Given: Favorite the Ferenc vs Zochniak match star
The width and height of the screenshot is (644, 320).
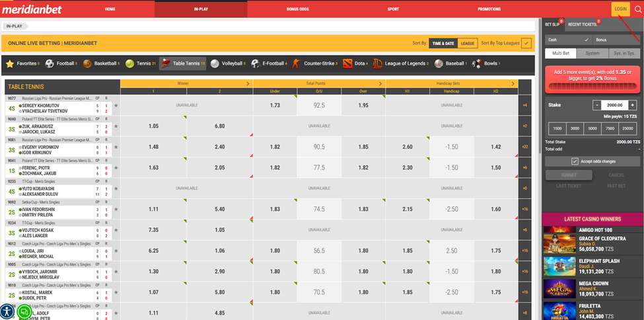Looking at the screenshot, I should (x=116, y=168).
